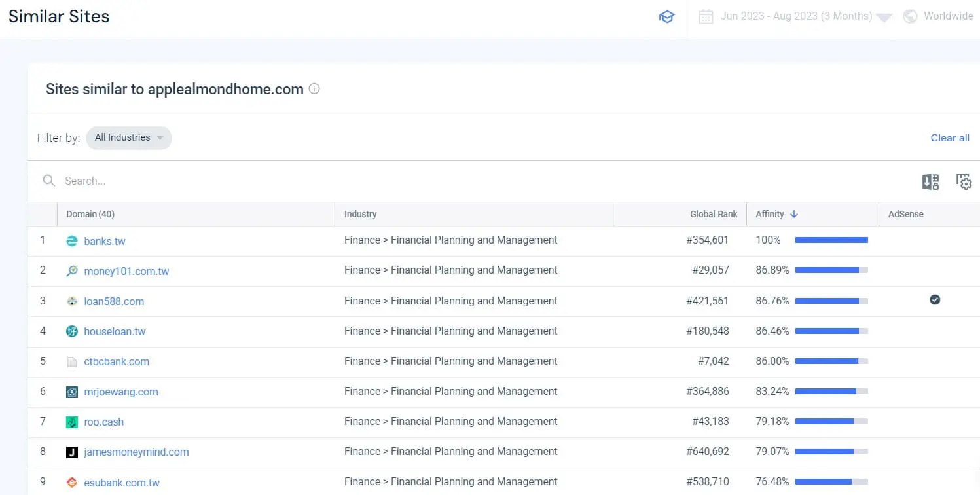The height and width of the screenshot is (495, 980).
Task: Export table to Excel icon
Action: pos(930,181)
